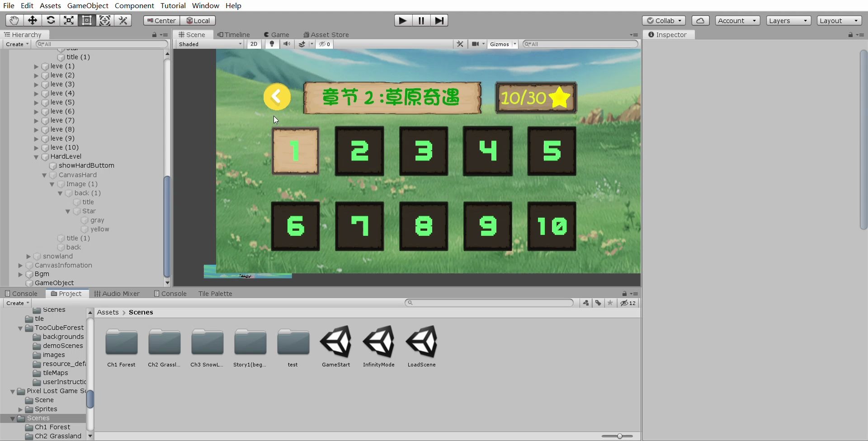Select the Move tool
This screenshot has height=441, width=868.
[33, 20]
